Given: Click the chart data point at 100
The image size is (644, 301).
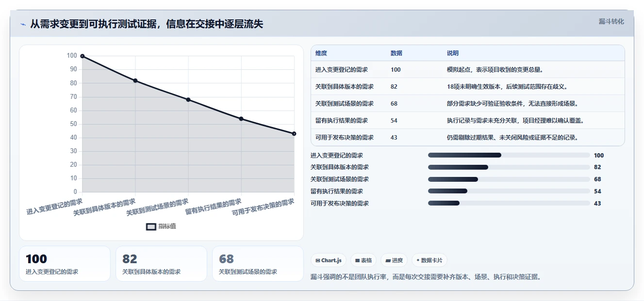Looking at the screenshot, I should click(x=83, y=56).
